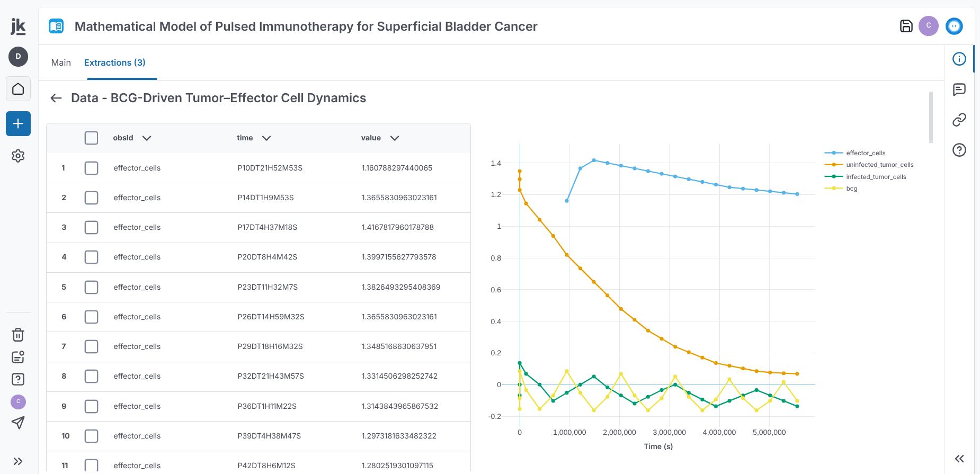Screen dimensions: 980x474
Task: Click the save disk icon
Action: 906,26
